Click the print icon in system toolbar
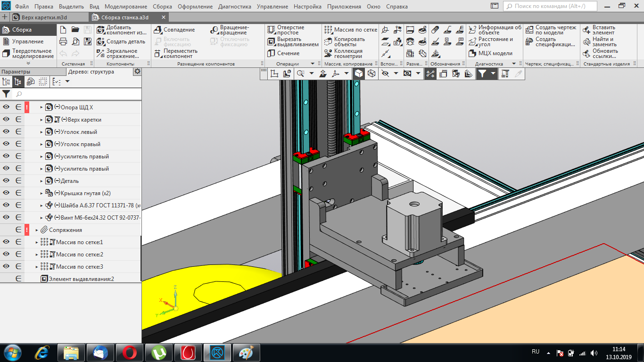The width and height of the screenshot is (644, 362). [63, 41]
